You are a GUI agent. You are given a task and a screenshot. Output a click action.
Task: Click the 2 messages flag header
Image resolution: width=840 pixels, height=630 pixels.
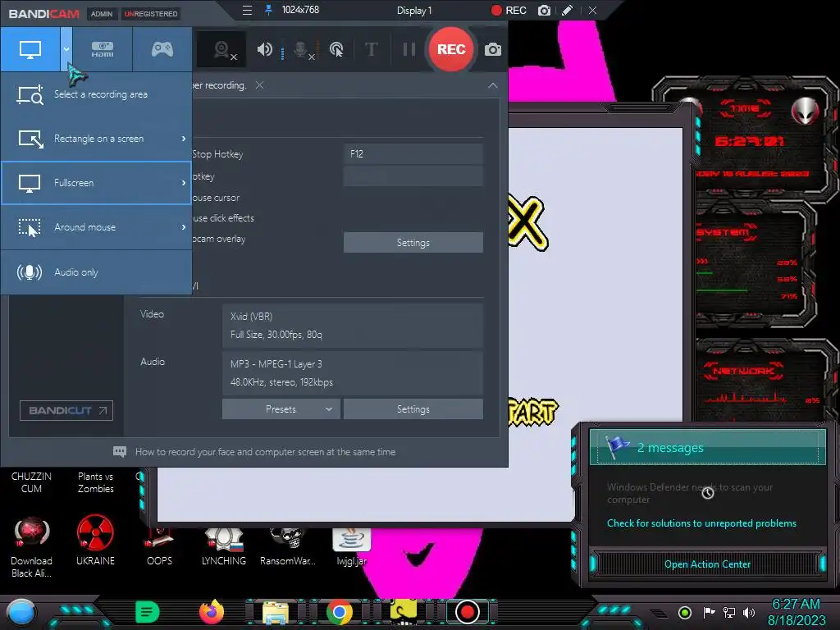tap(707, 447)
